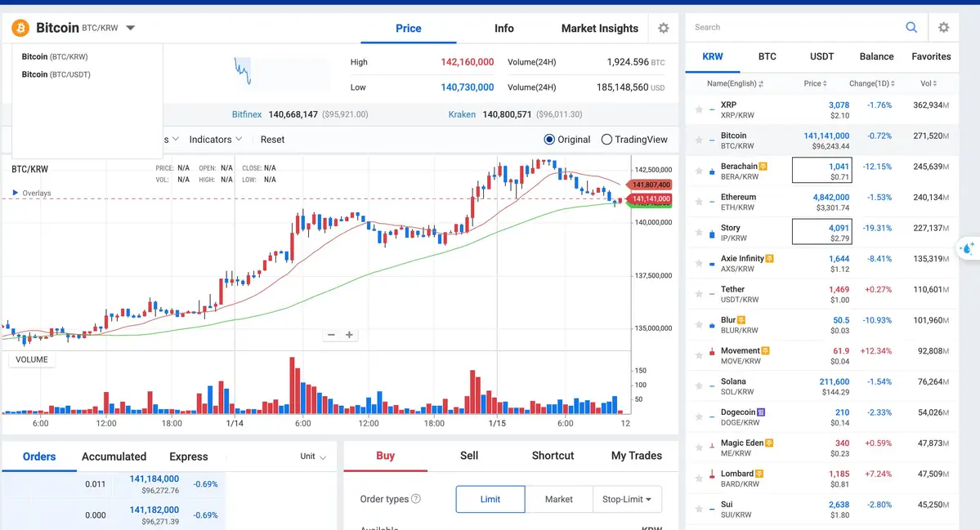Expand the Overlays section on the chart
Screen dimensions: 980x530
[31, 193]
